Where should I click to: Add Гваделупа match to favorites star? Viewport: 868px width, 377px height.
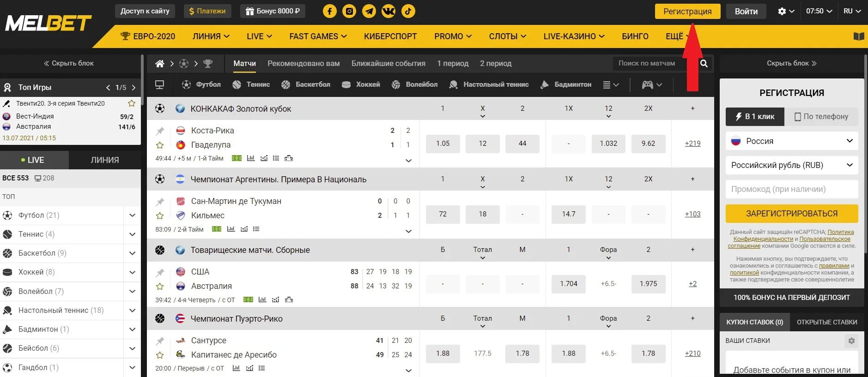coord(160,145)
